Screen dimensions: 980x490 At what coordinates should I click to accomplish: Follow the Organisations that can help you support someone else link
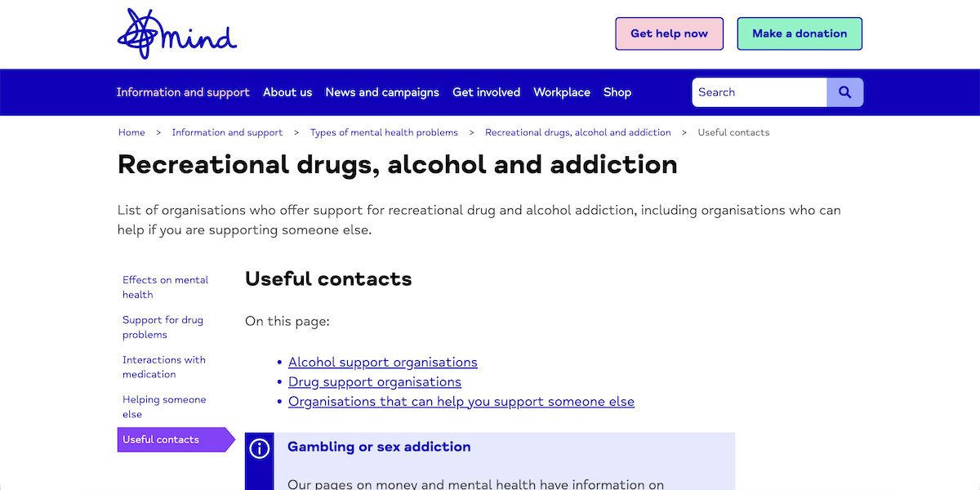[x=461, y=401]
